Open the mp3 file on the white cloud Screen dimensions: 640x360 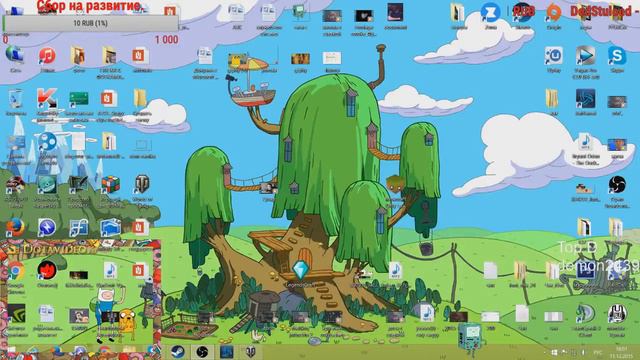click(585, 142)
